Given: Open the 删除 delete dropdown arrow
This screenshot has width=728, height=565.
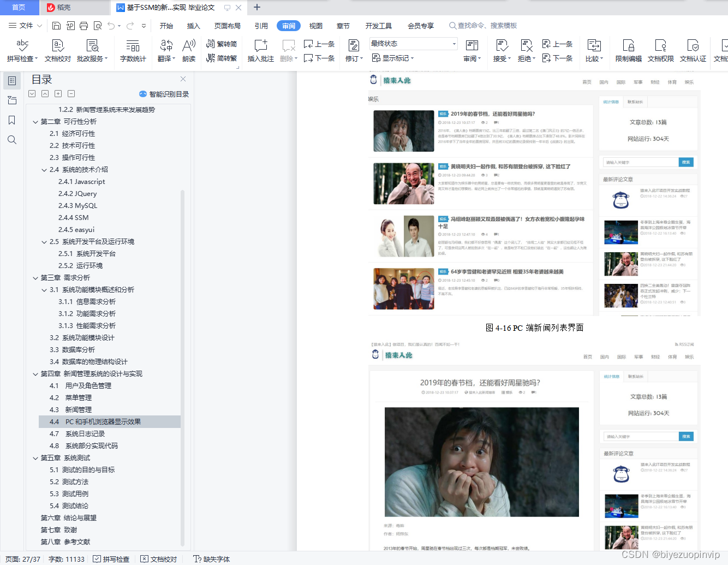Looking at the screenshot, I should click(296, 58).
